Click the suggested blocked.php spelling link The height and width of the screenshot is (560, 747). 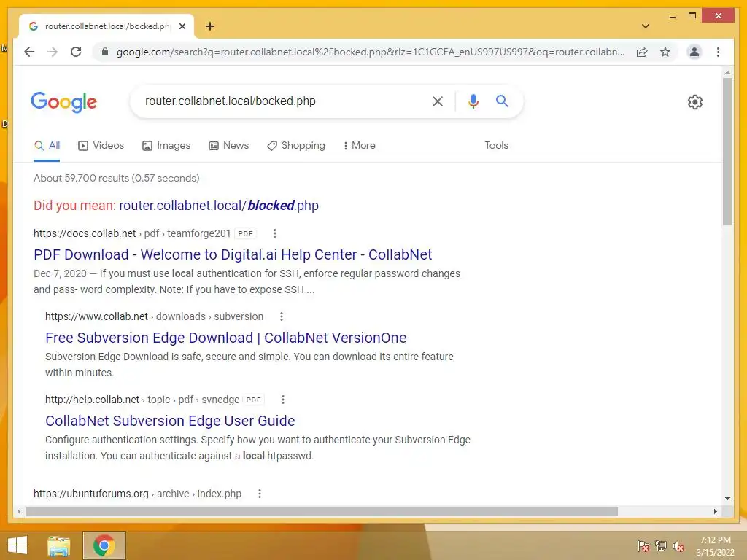(219, 205)
